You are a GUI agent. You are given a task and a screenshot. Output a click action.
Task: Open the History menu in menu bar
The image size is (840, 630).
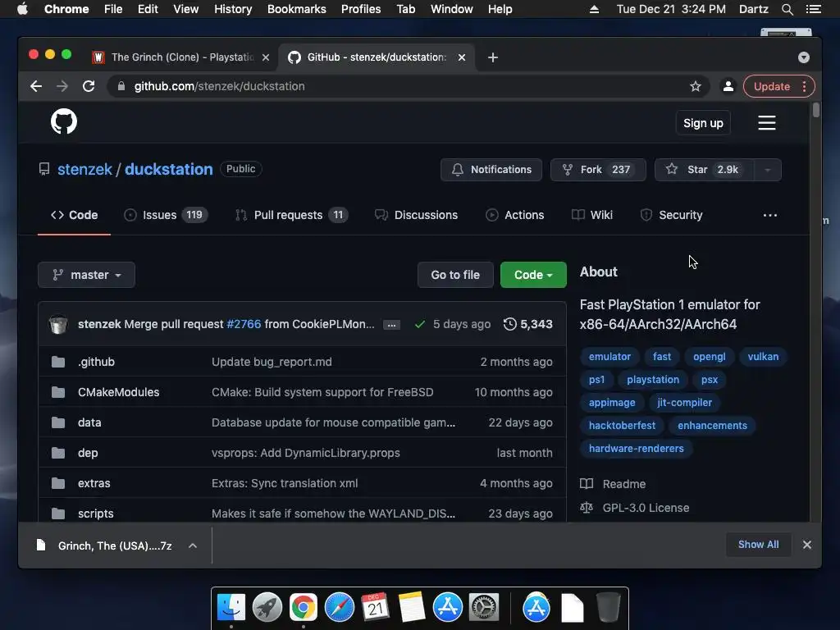[x=233, y=9]
